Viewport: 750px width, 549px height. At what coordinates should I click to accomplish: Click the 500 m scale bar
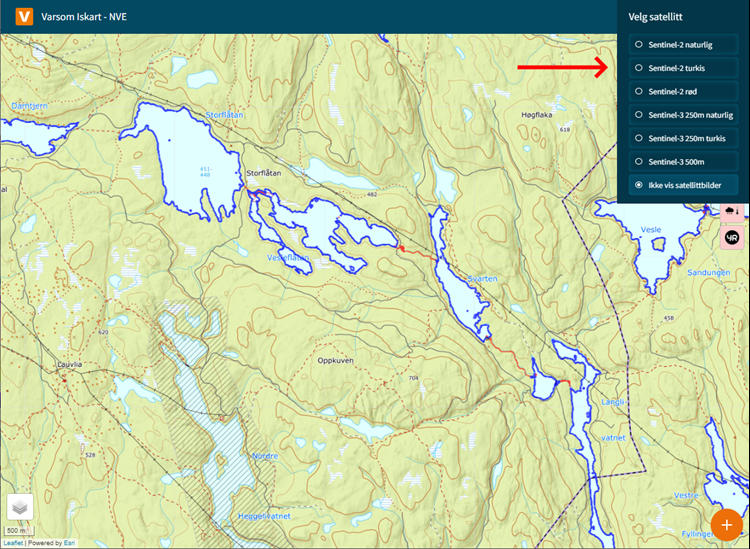tap(17, 530)
